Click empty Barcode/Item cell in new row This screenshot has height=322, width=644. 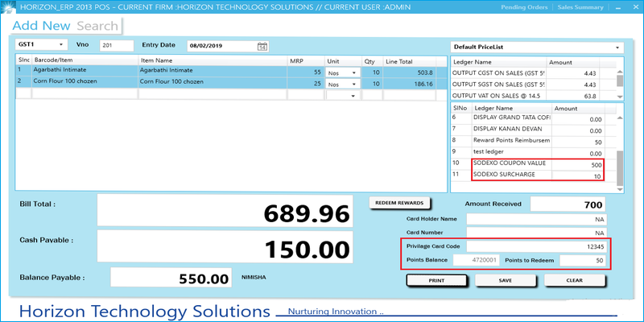(85, 95)
